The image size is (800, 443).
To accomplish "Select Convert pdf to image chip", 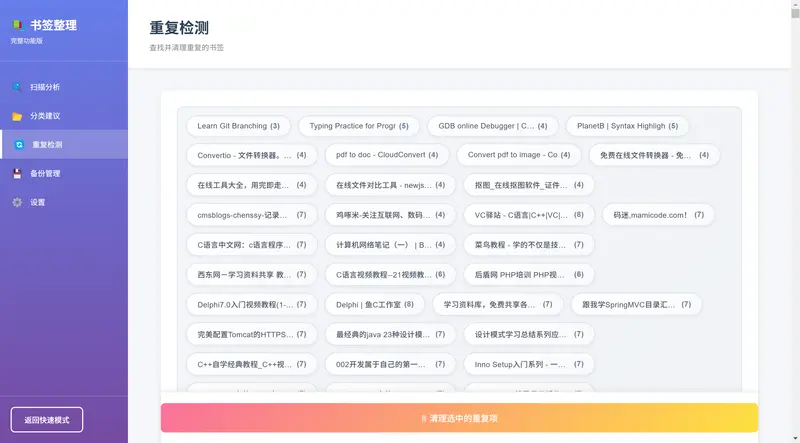I will (518, 155).
